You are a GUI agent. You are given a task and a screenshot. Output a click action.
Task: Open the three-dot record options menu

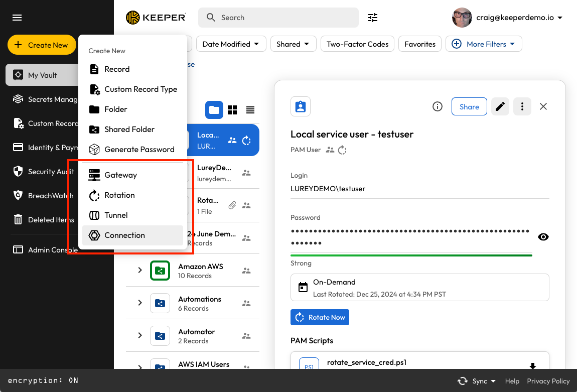pos(522,106)
